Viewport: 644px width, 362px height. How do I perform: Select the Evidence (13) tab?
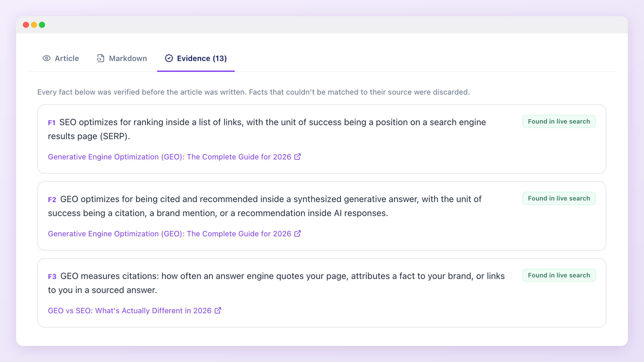(196, 58)
